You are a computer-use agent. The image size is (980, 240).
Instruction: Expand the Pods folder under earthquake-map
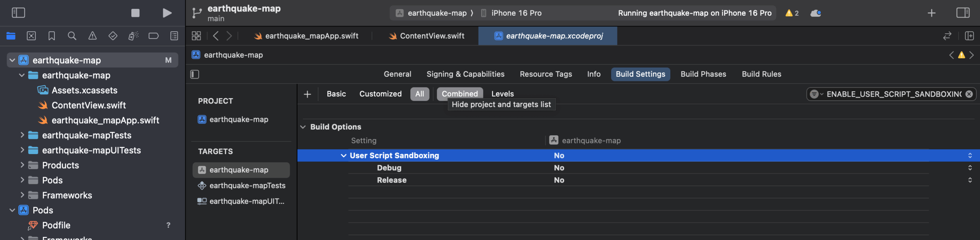tap(22, 180)
